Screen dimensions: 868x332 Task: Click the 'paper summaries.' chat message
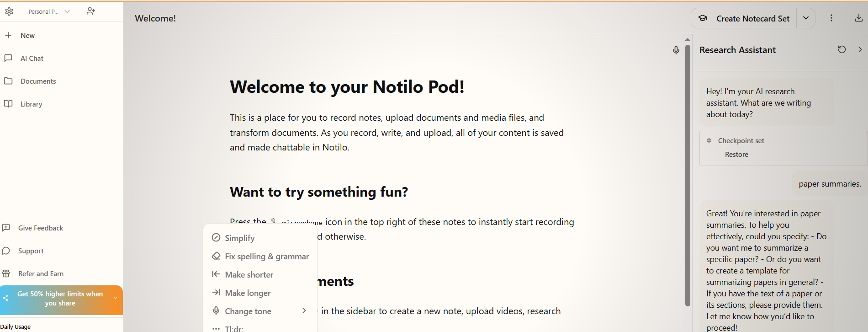[830, 184]
